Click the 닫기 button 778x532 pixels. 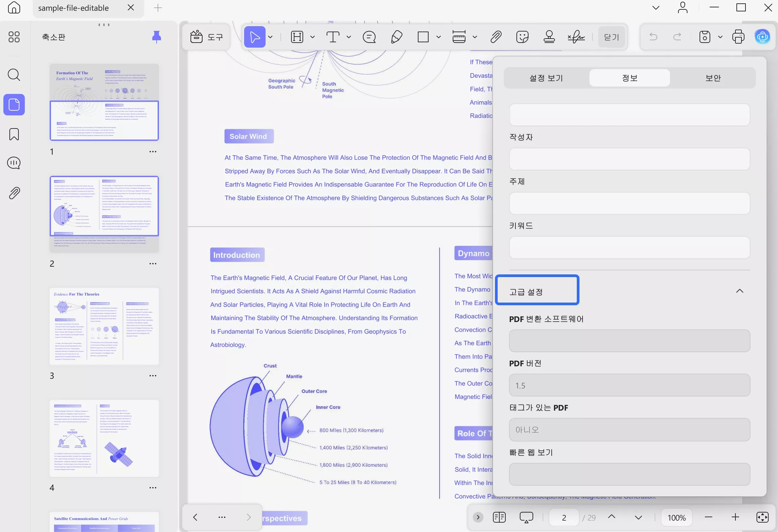(611, 37)
